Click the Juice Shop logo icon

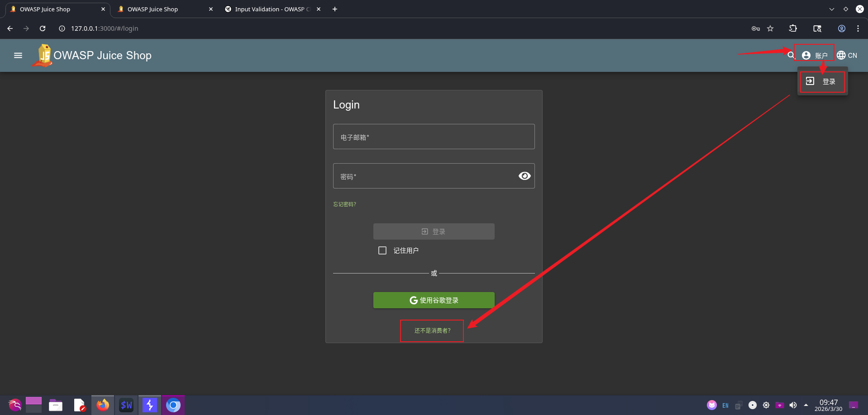pyautogui.click(x=43, y=56)
